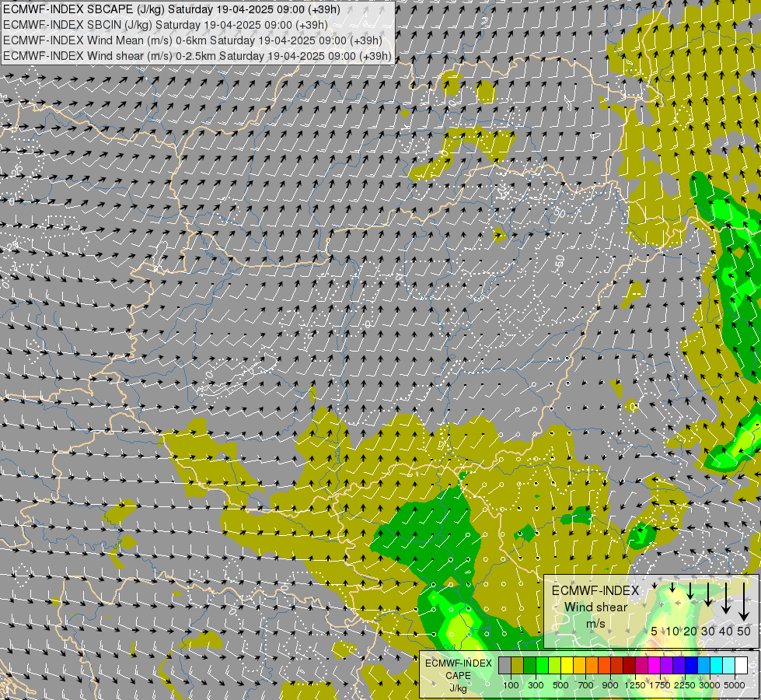Click the '30' wind shear scale label
This screenshot has height=700, width=761.
[708, 631]
